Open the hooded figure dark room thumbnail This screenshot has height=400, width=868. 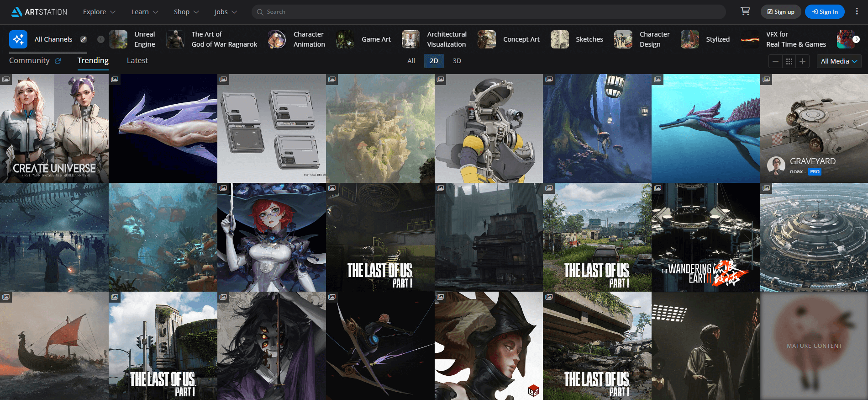tap(706, 346)
